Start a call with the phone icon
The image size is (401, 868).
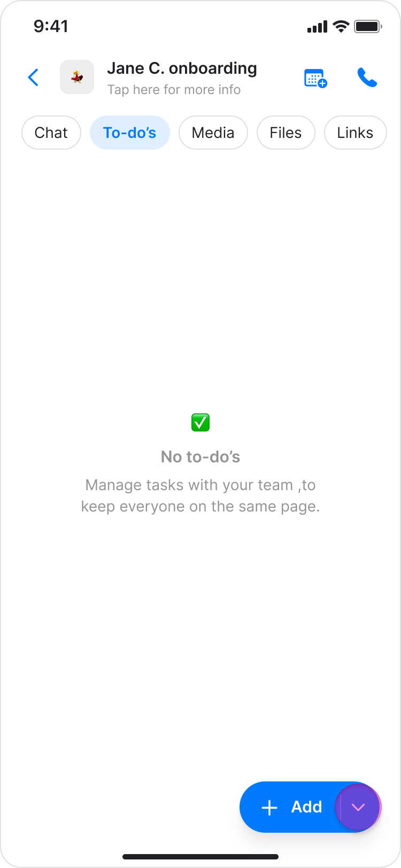(367, 77)
